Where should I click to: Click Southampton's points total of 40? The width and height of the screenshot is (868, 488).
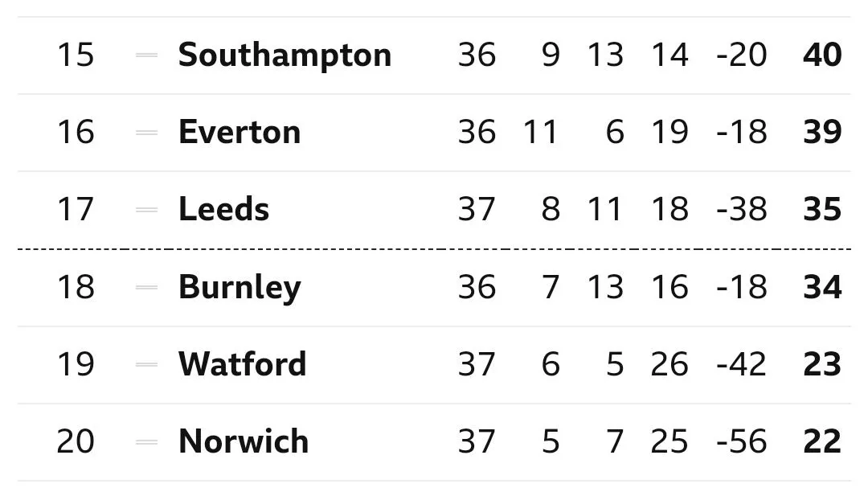(822, 55)
